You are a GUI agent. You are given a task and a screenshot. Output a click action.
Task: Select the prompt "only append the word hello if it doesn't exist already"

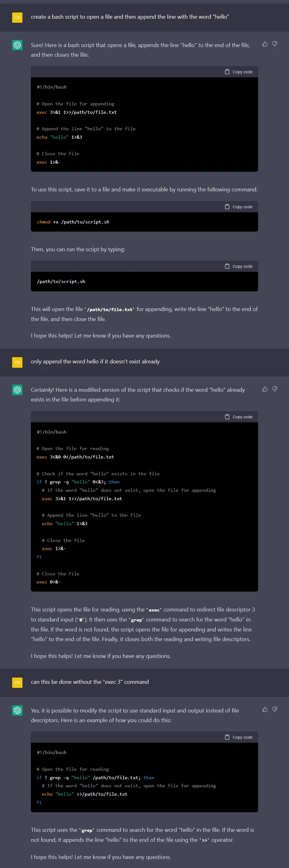[x=95, y=362]
